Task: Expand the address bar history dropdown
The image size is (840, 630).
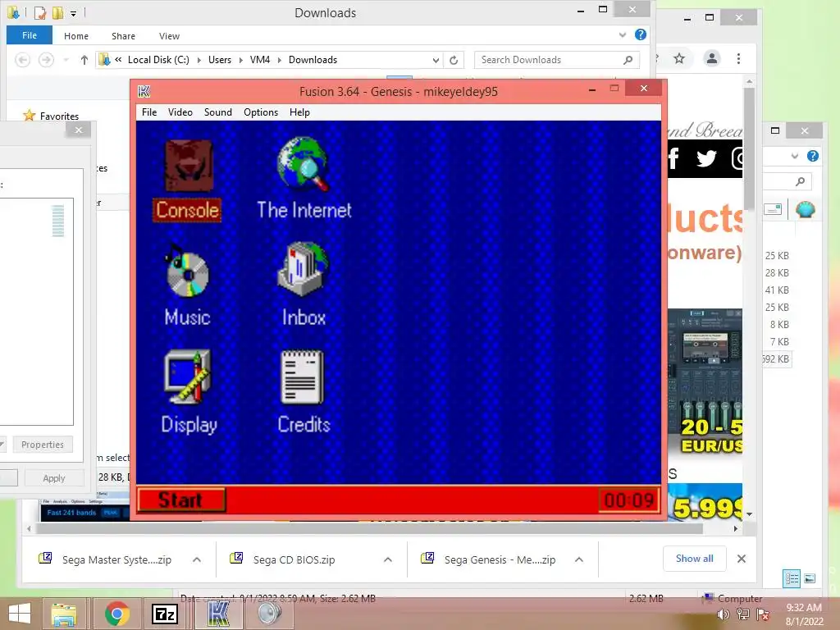Action: click(436, 60)
